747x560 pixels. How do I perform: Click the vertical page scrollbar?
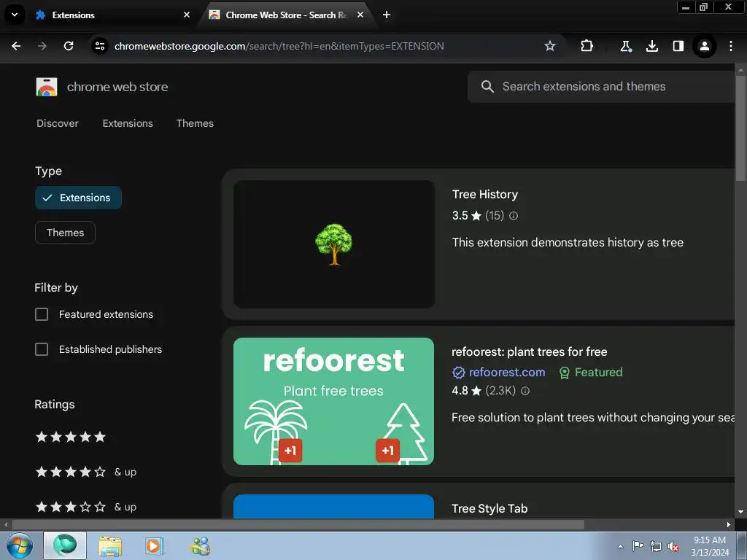click(740, 128)
